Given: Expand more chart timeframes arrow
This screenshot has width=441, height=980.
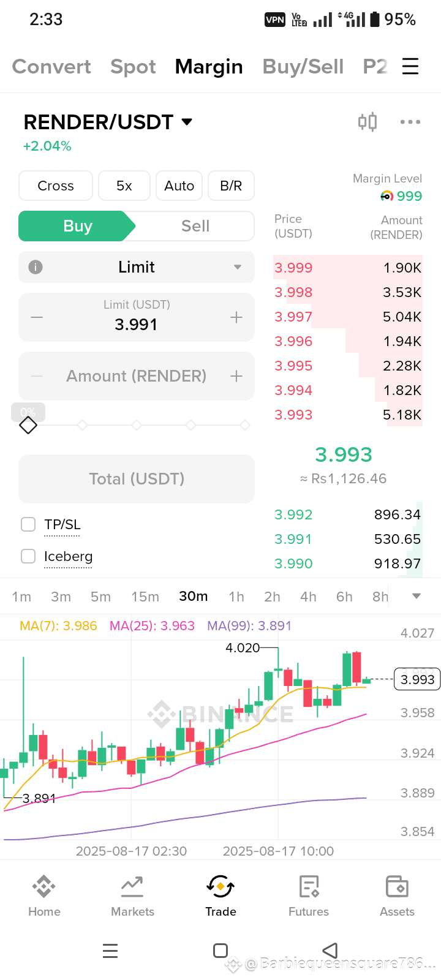Looking at the screenshot, I should point(417,597).
